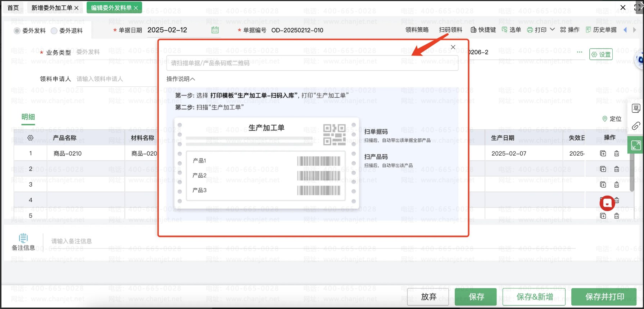This screenshot has height=309, width=644.
Task: Click the 设置 settings button
Action: (x=601, y=54)
